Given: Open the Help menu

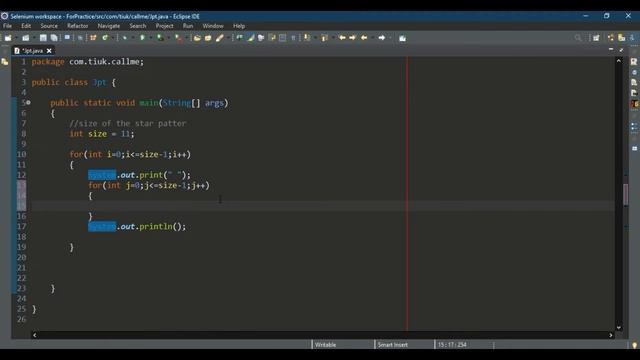Looking at the screenshot, I should [x=239, y=26].
